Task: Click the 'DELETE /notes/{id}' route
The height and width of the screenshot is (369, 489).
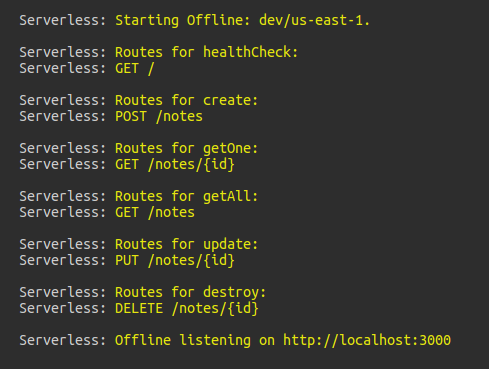Action: (187, 308)
